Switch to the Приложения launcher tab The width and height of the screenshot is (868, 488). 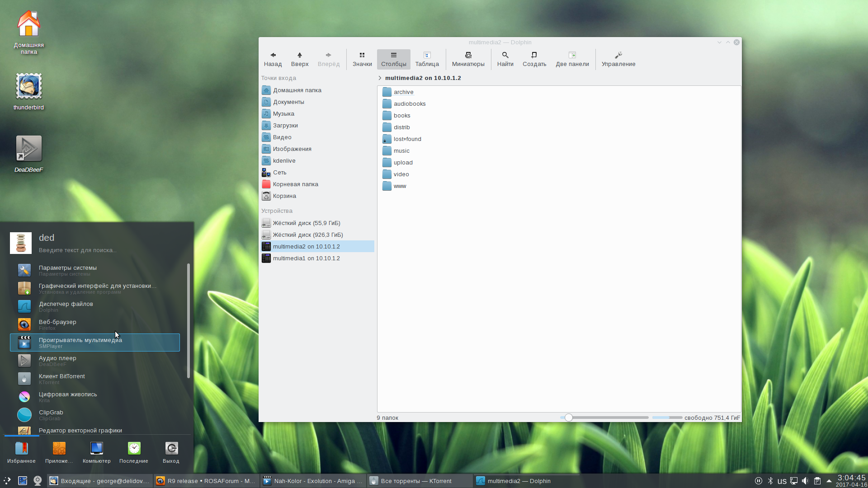(x=59, y=452)
